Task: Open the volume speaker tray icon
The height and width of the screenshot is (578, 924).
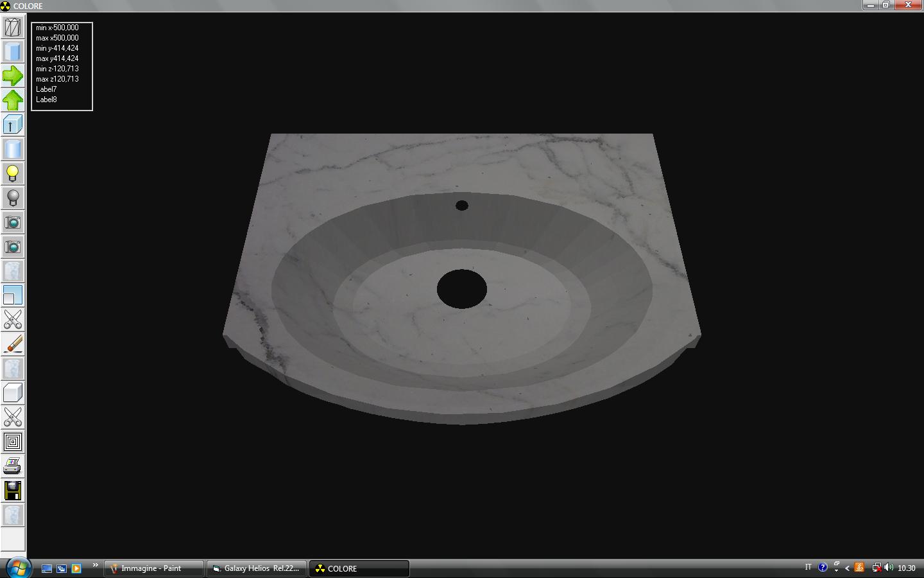Action: [x=889, y=568]
